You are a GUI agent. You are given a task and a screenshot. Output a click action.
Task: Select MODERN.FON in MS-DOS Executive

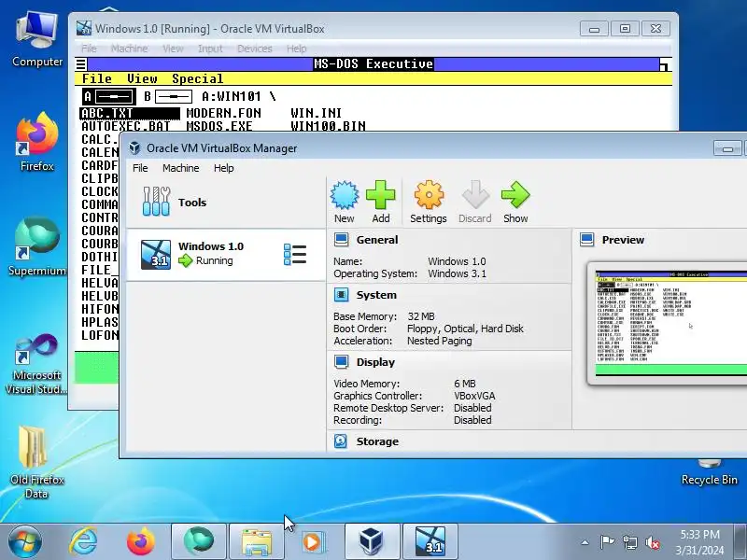[223, 113]
